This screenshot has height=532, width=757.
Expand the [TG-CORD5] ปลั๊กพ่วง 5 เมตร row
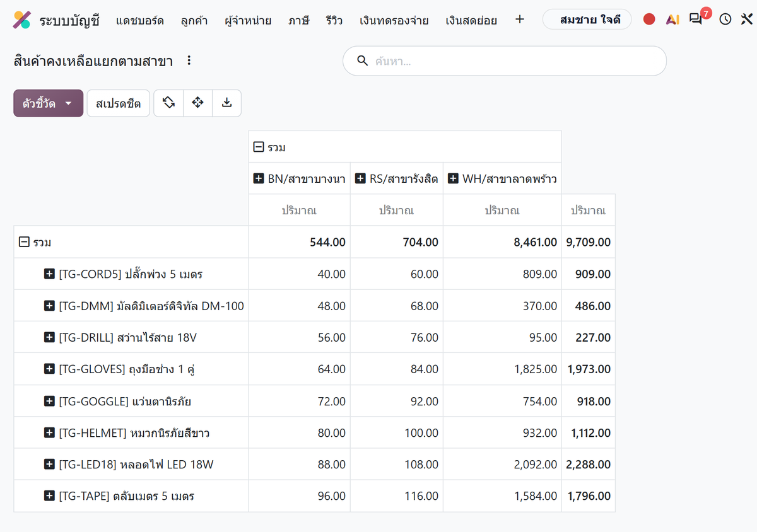click(49, 274)
